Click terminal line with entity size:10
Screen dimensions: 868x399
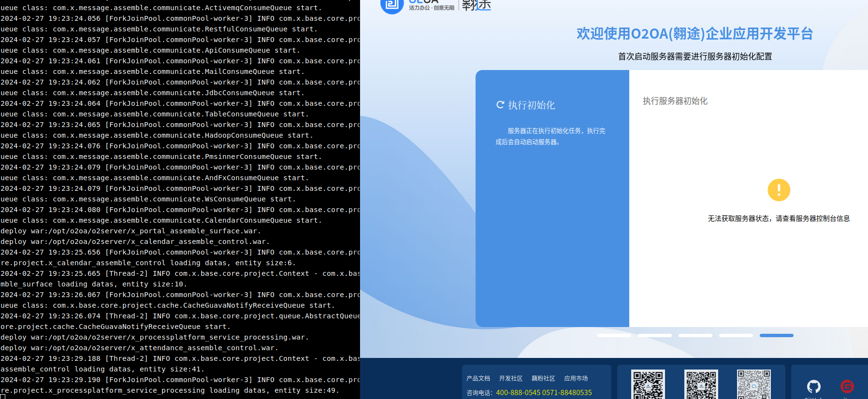94,284
